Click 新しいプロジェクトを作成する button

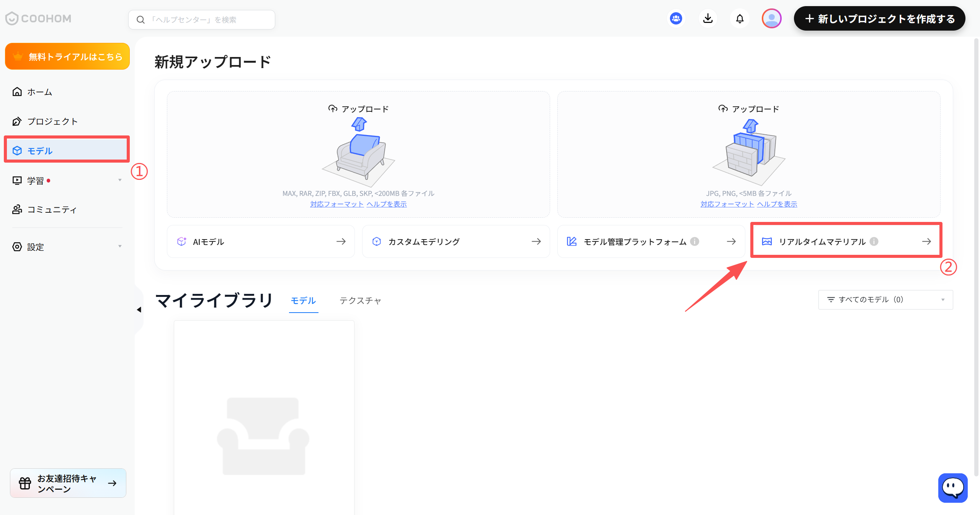(x=879, y=18)
